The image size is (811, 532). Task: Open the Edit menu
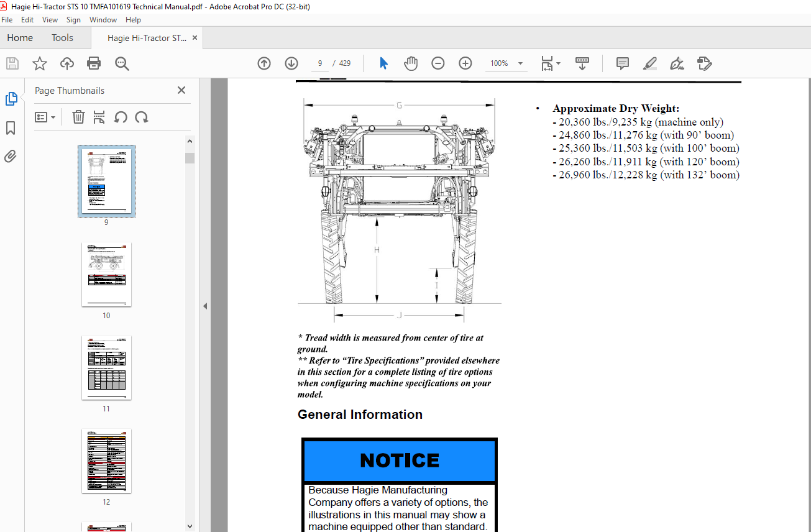pyautogui.click(x=27, y=20)
